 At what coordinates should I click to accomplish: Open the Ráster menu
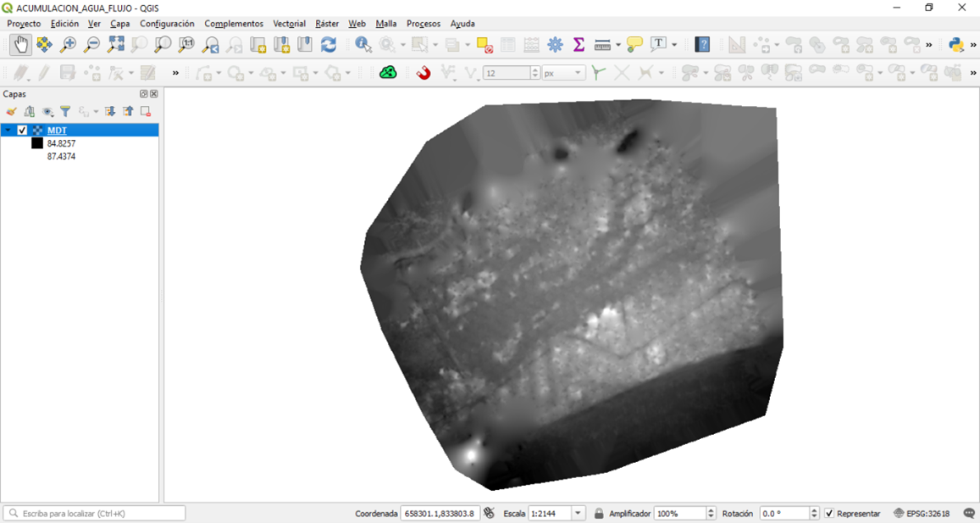pos(327,24)
